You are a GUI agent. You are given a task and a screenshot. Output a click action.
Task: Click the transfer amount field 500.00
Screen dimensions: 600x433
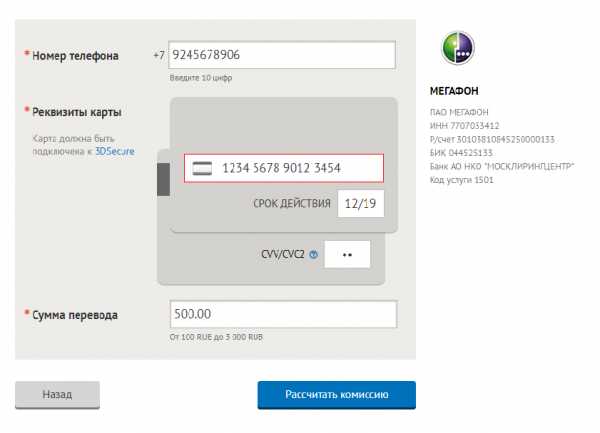click(283, 314)
